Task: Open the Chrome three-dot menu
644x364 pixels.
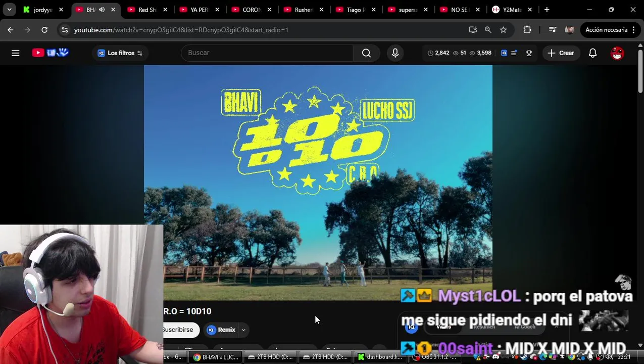Action: coord(633,30)
